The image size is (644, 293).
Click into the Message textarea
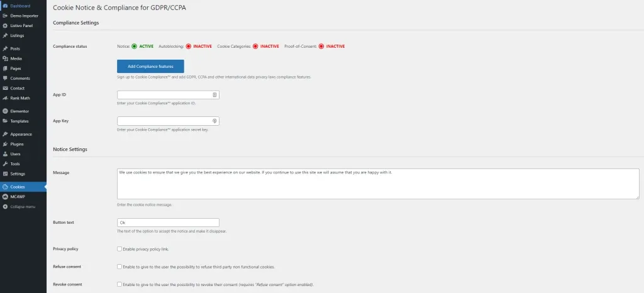pyautogui.click(x=378, y=184)
